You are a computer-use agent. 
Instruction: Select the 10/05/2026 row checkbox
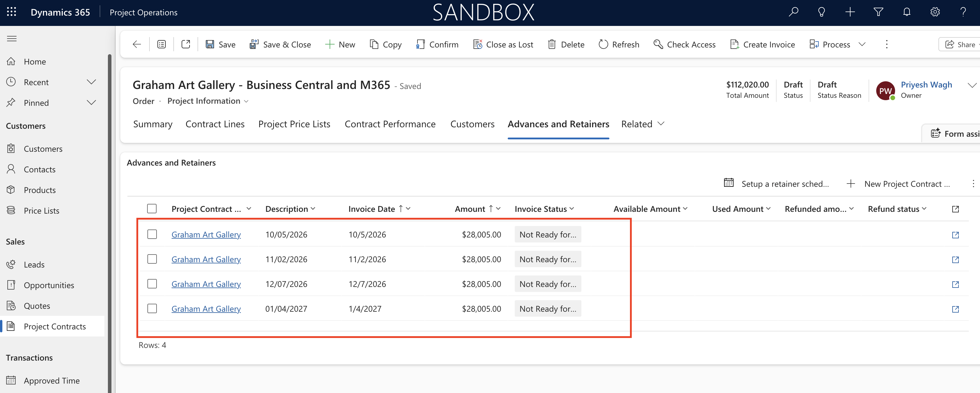click(152, 234)
